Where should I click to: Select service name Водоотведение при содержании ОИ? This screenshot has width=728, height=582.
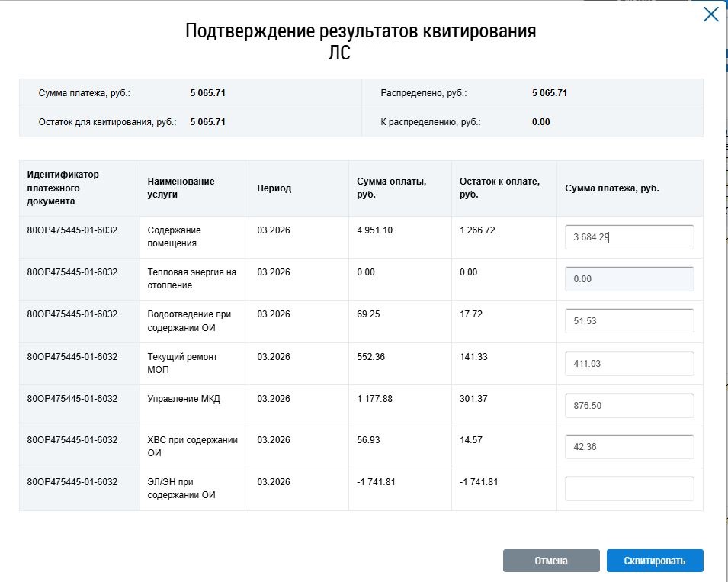point(189,321)
